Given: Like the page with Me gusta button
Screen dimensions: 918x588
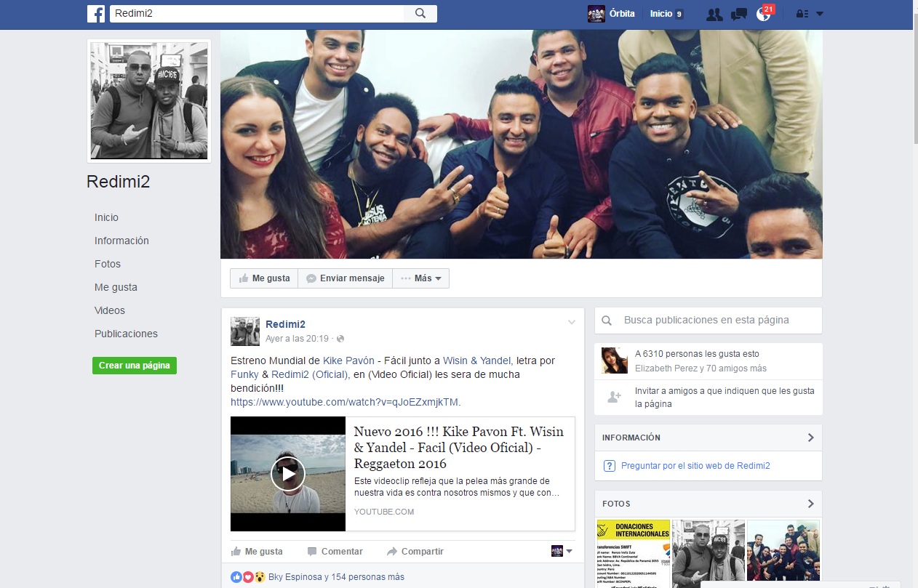Looking at the screenshot, I should (x=264, y=278).
